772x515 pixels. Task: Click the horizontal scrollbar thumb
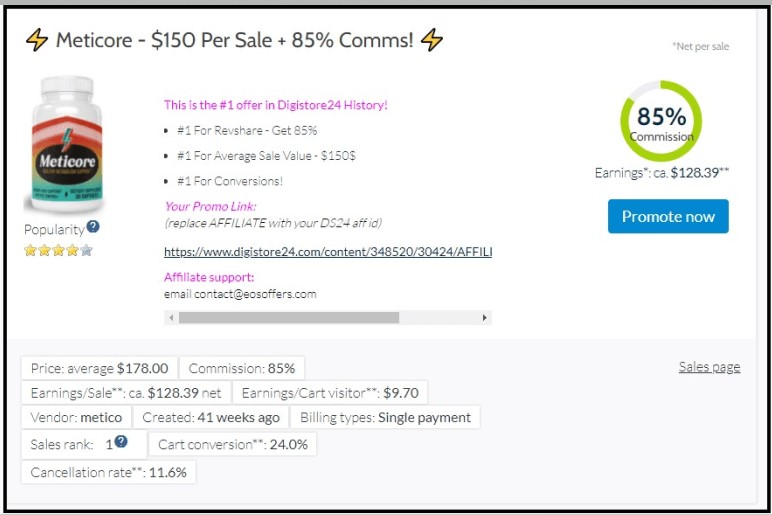click(x=289, y=318)
